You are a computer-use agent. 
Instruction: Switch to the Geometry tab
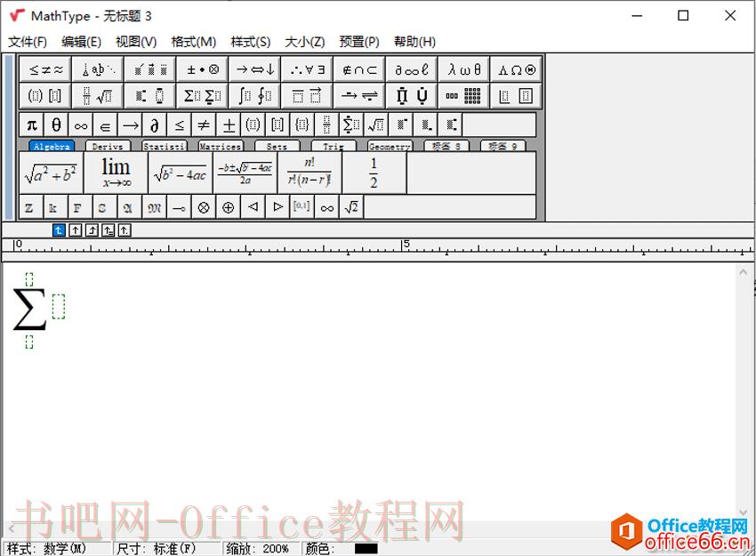pyautogui.click(x=390, y=146)
